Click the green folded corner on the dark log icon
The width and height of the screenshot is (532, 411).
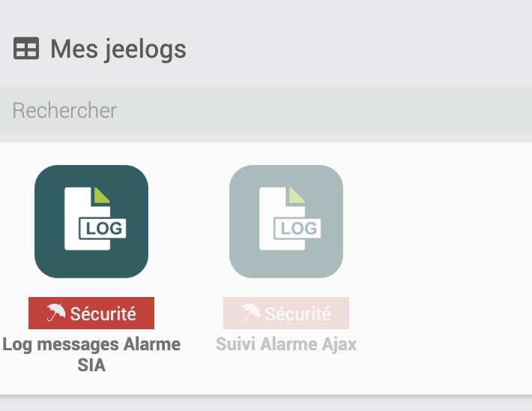(102, 195)
